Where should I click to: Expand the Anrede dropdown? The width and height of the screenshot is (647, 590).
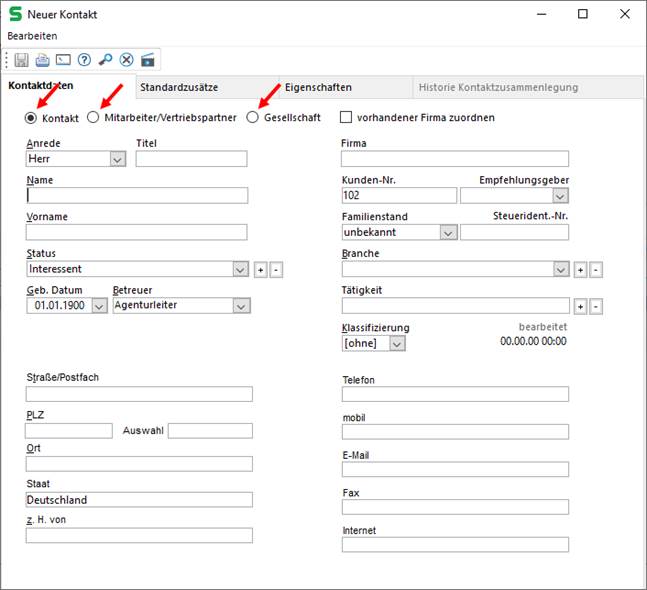(116, 159)
